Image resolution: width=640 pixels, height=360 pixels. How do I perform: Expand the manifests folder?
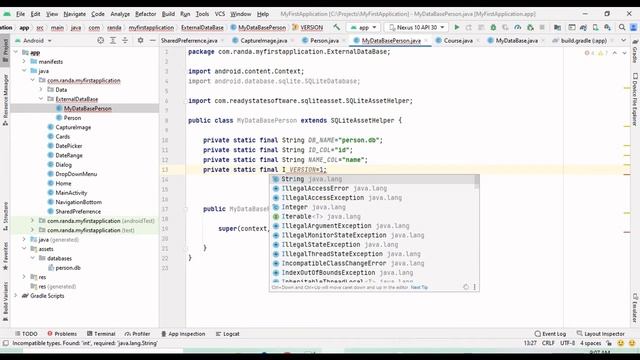pos(24,62)
